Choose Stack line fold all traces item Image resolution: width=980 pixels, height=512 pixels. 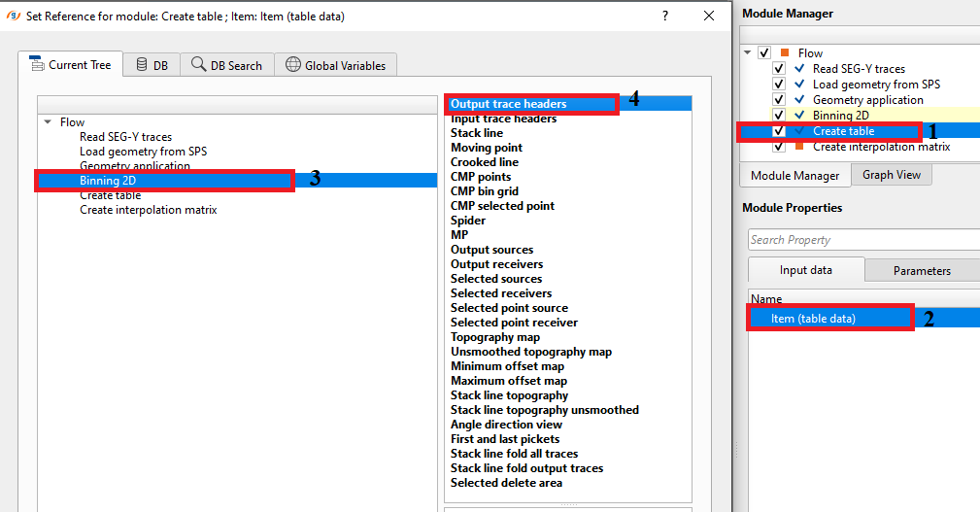click(x=515, y=454)
